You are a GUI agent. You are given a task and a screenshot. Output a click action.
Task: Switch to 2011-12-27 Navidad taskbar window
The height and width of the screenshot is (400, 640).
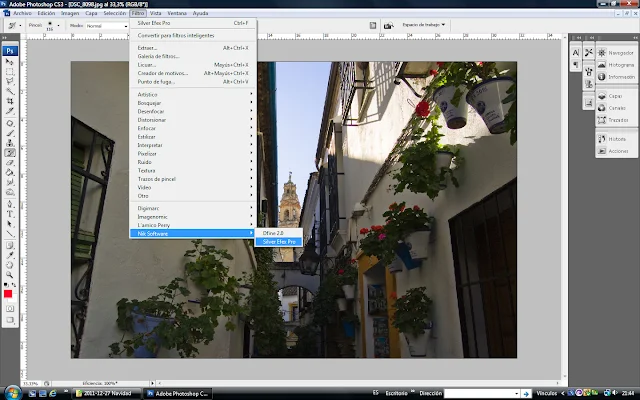pos(107,393)
